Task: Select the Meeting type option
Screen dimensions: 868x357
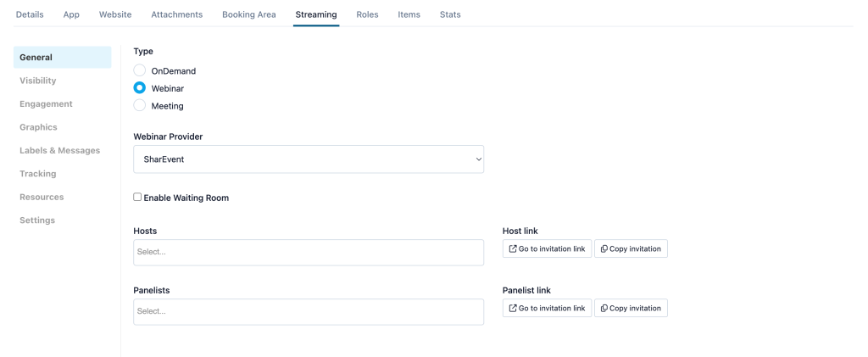Action: point(140,106)
